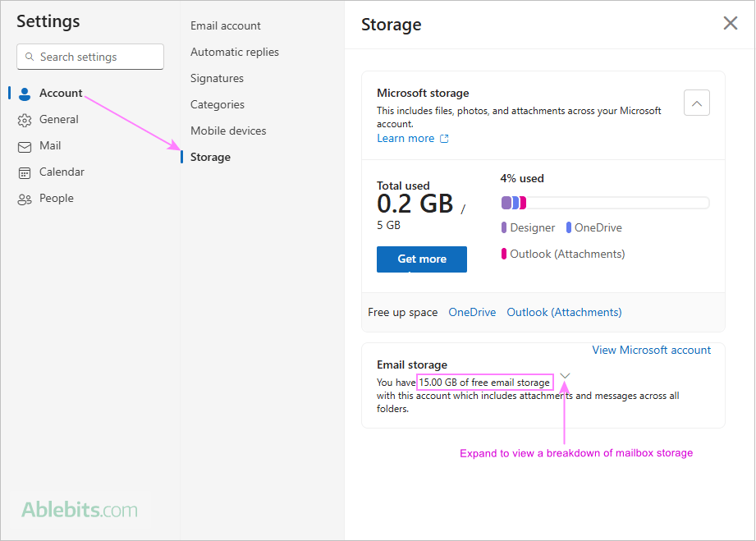756x541 pixels.
Task: Select Mobile devices submenu item
Action: (228, 131)
